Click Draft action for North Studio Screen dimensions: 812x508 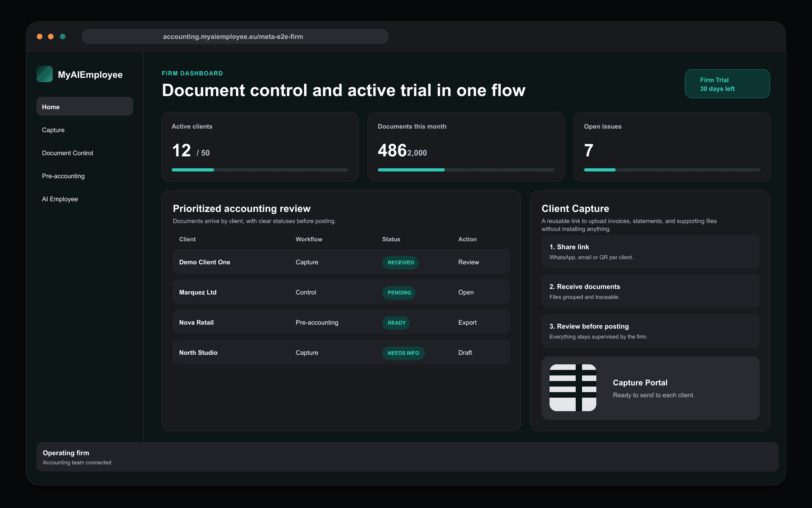tap(465, 353)
